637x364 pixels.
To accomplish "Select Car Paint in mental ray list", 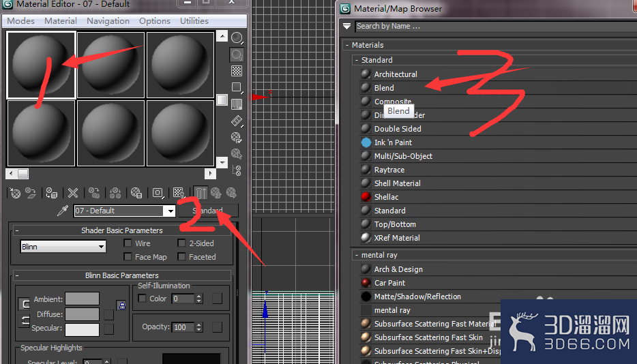I will pyautogui.click(x=389, y=283).
